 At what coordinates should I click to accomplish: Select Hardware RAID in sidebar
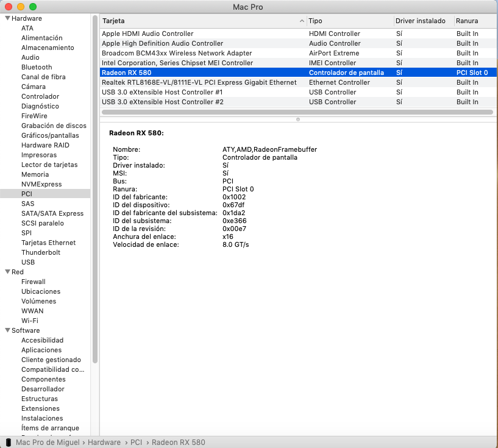[45, 146]
